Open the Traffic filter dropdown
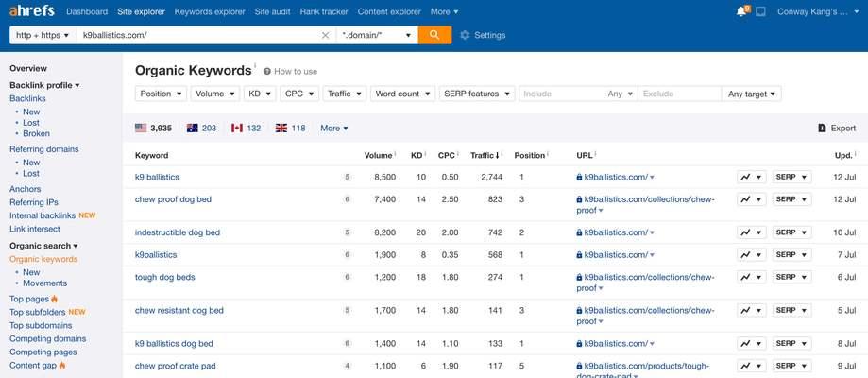The width and height of the screenshot is (868, 378). [x=345, y=94]
